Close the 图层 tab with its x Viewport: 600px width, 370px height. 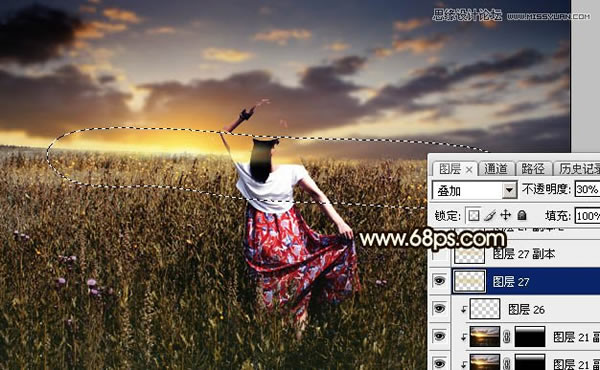click(x=469, y=170)
